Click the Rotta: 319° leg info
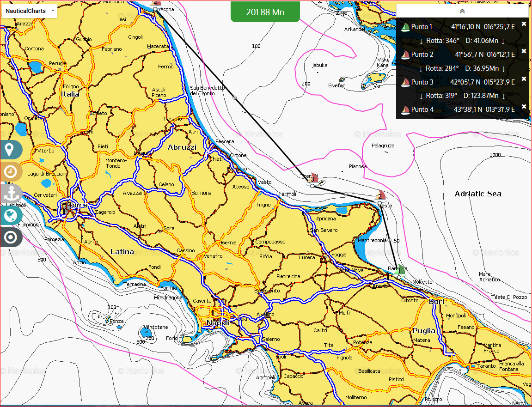The width and height of the screenshot is (532, 407). (x=462, y=96)
